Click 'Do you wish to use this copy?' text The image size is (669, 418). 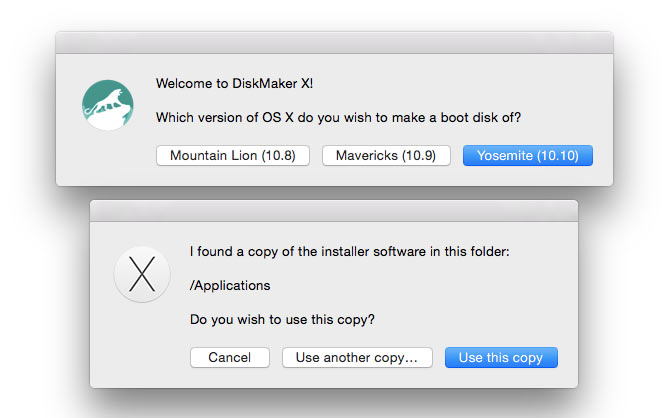click(282, 319)
